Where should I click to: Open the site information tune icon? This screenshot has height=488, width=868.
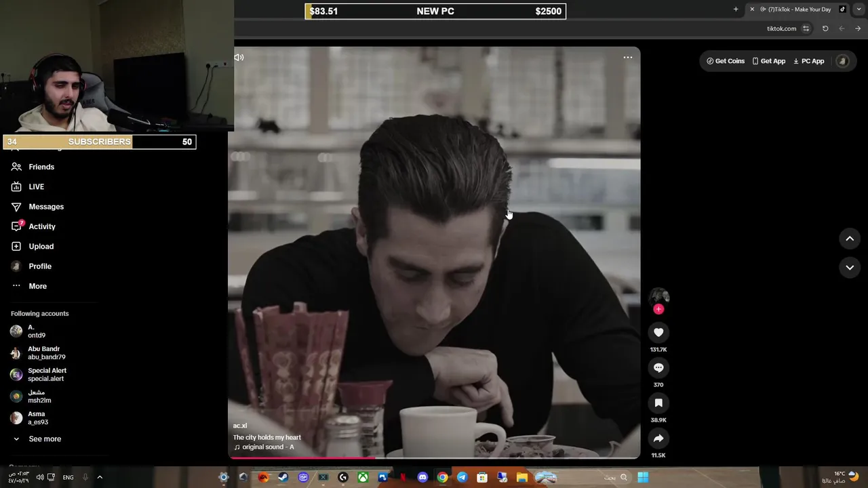[x=806, y=28]
